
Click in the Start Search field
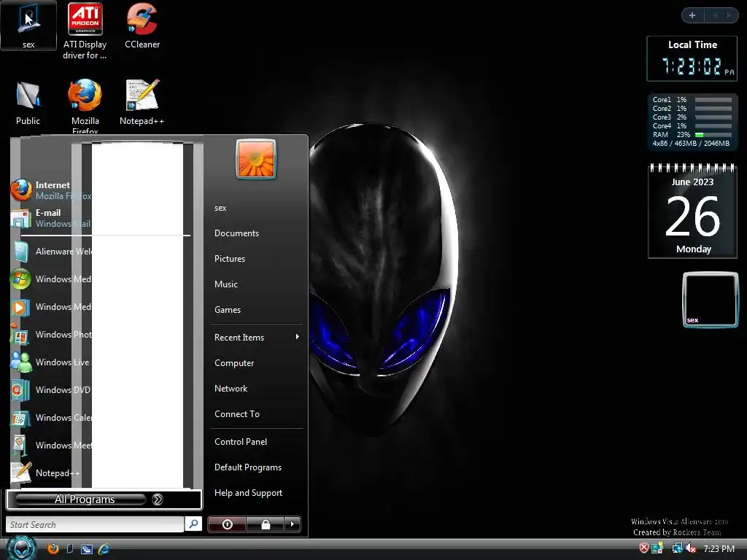pyautogui.click(x=95, y=524)
